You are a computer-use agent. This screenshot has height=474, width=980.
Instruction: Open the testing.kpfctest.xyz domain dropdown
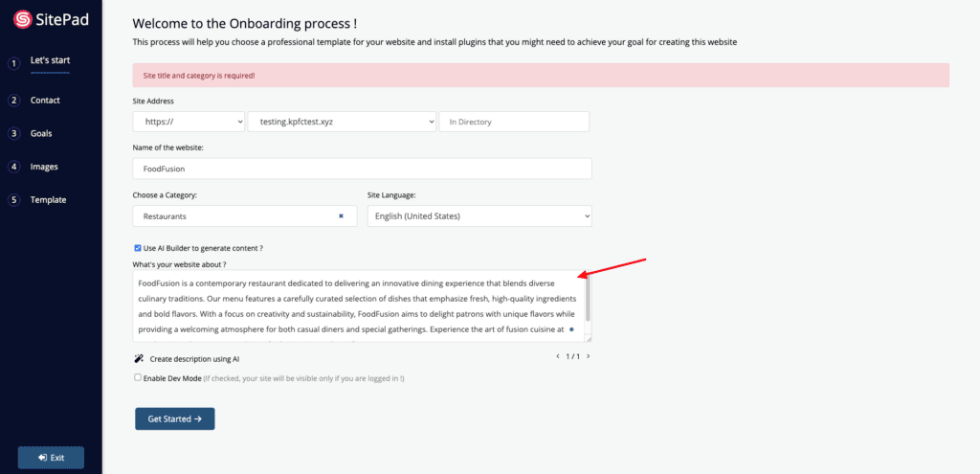tap(342, 122)
